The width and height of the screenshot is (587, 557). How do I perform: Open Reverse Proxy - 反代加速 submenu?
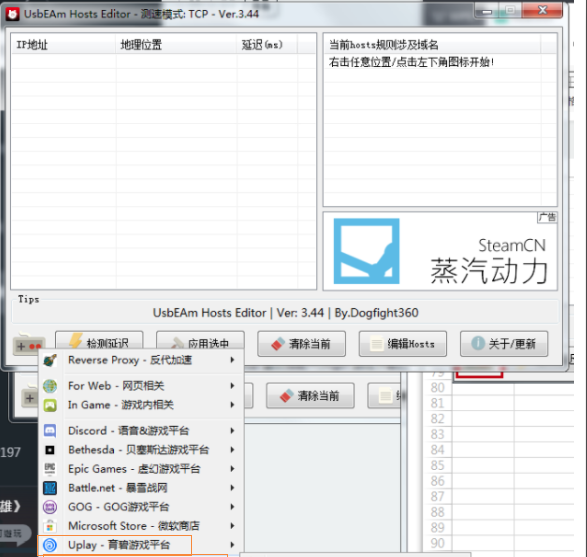pos(141,360)
